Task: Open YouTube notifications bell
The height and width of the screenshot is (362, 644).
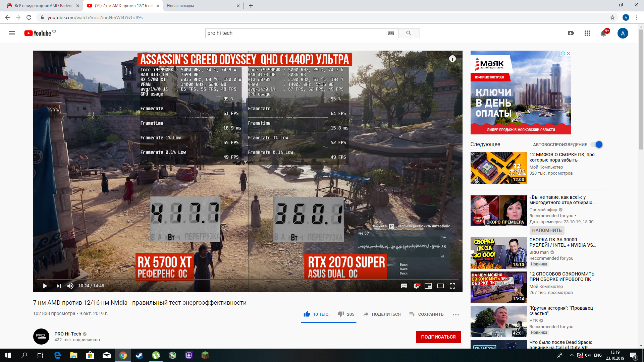Action: (603, 33)
